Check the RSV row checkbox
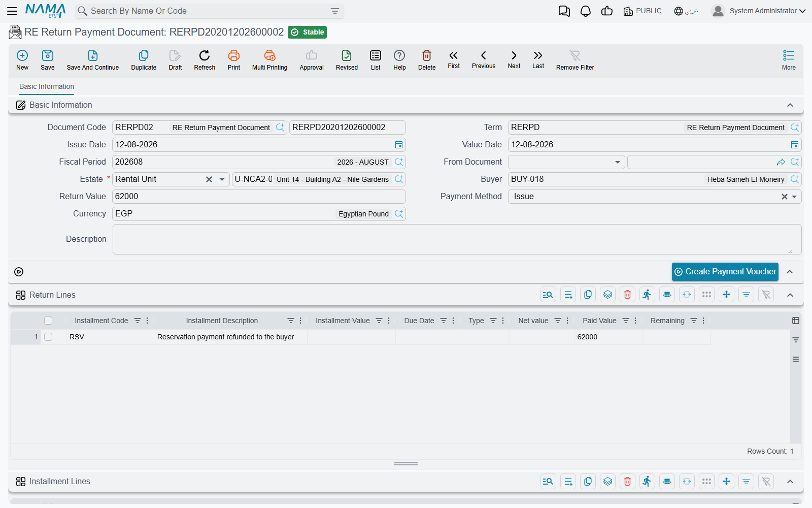The width and height of the screenshot is (812, 508). point(48,337)
